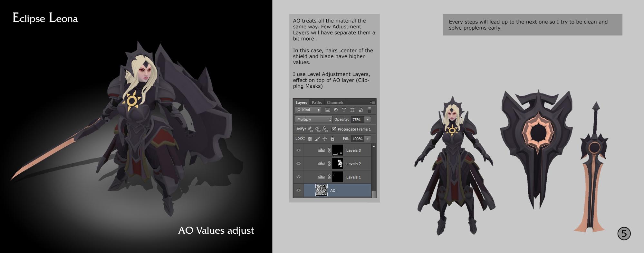This screenshot has width=644, height=253.
Task: Select the Levels 2 layer mask thumbnail
Action: click(337, 164)
